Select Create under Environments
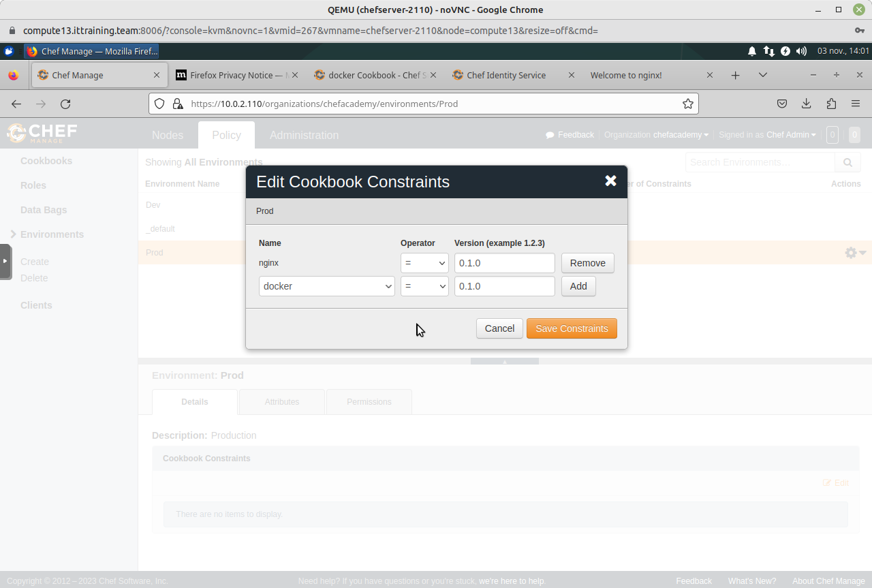This screenshot has height=588, width=872. [x=35, y=262]
